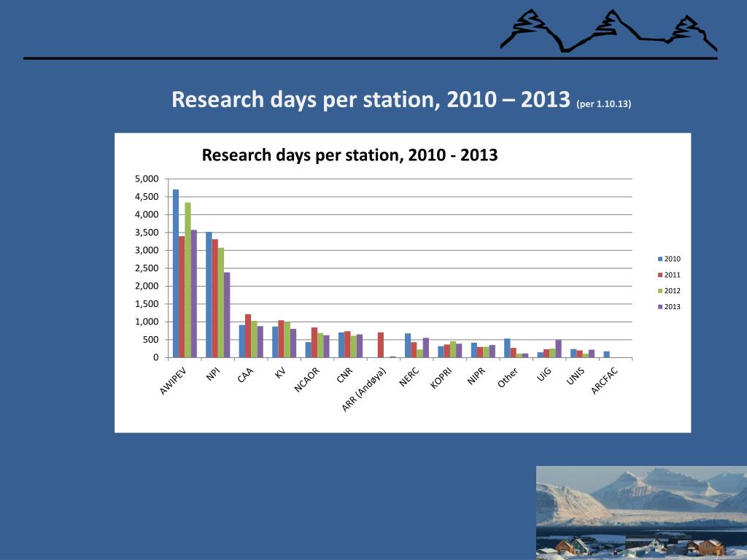The height and width of the screenshot is (560, 747).
Task: Select the NPI 2010 blue bar
Action: pos(209,295)
